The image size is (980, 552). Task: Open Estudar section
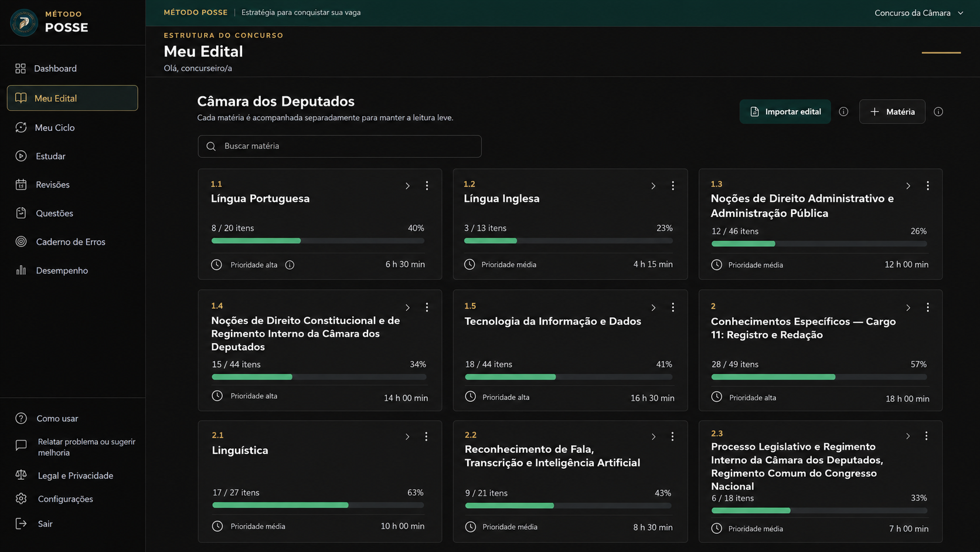click(x=72, y=156)
